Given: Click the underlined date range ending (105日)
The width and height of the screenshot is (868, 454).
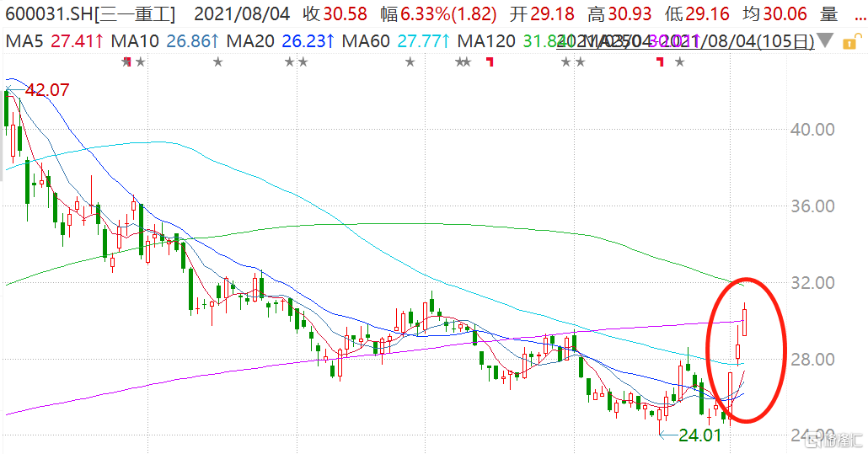Looking at the screenshot, I should click(685, 41).
